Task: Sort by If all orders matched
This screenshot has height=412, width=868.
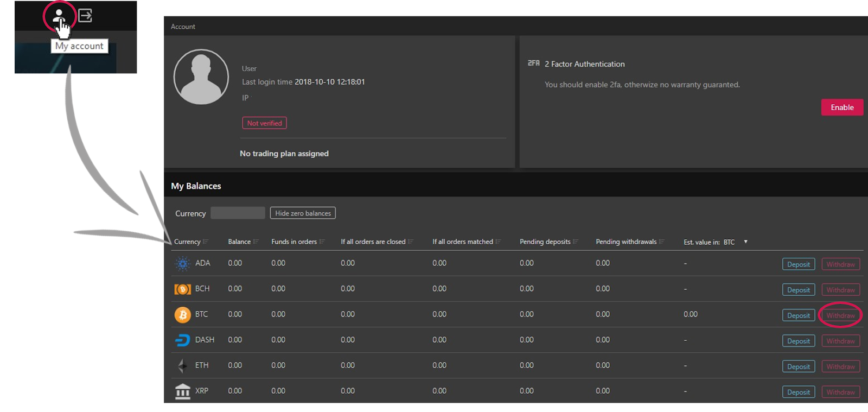Action: 498,242
